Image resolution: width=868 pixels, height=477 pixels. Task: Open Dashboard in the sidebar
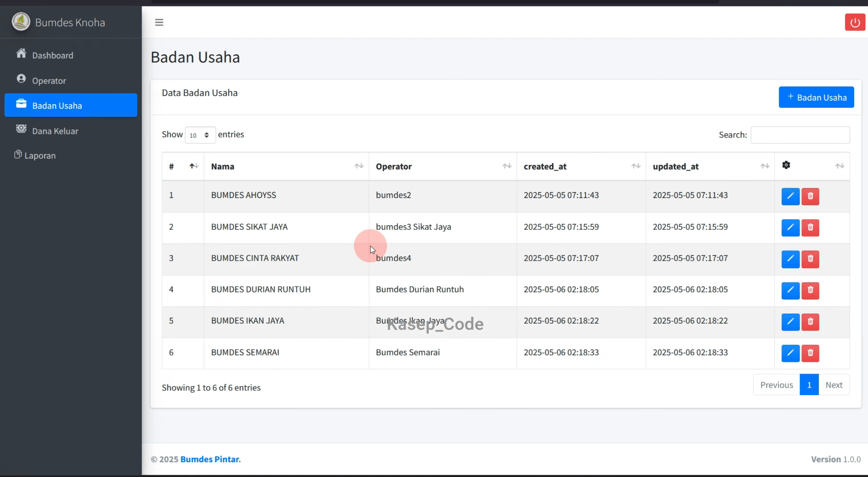[71, 55]
